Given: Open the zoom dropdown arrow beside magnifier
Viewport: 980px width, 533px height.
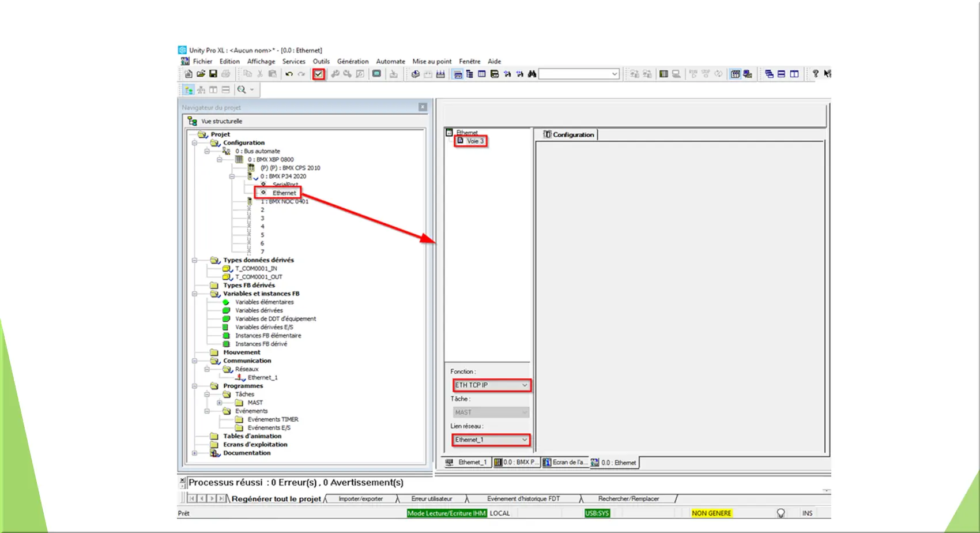Looking at the screenshot, I should click(252, 90).
